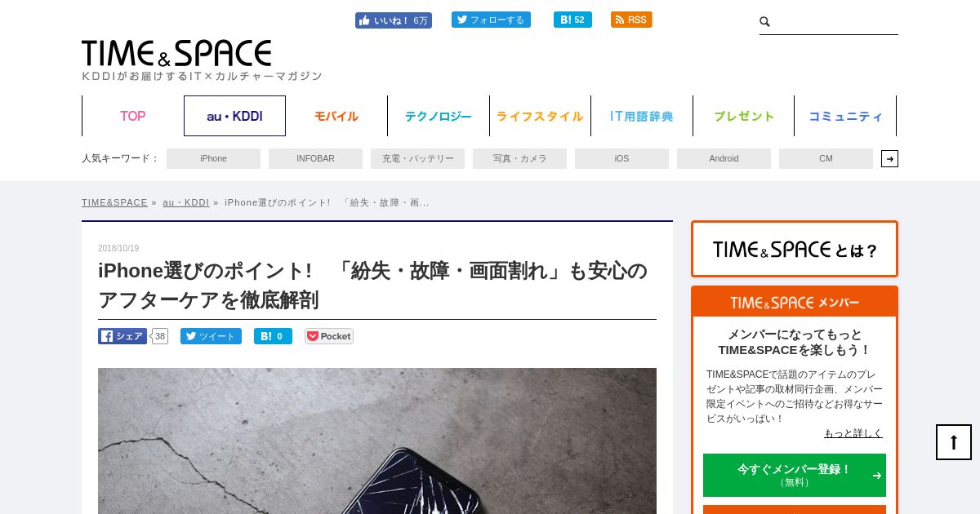Viewport: 980px width, 514px height.
Task: Open the モバイル navigation tab
Action: point(336,116)
